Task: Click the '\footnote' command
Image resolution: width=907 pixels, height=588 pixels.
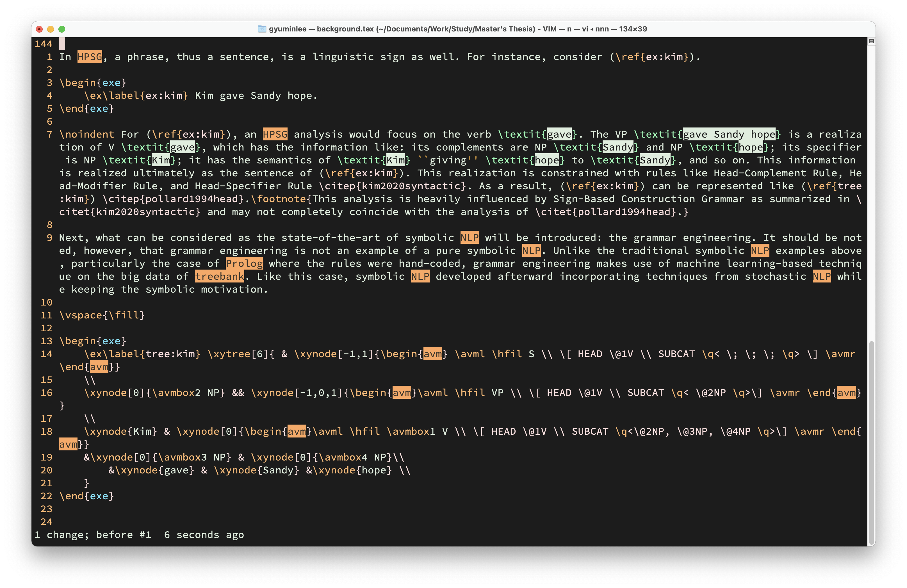Action: (x=278, y=199)
